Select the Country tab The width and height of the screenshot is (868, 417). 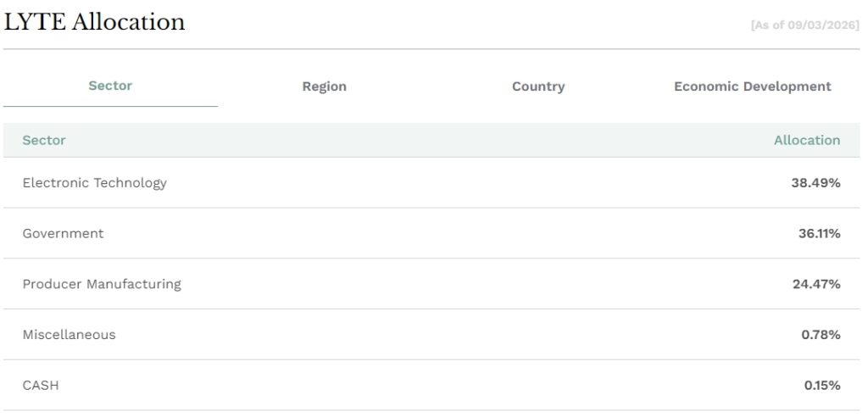(538, 86)
